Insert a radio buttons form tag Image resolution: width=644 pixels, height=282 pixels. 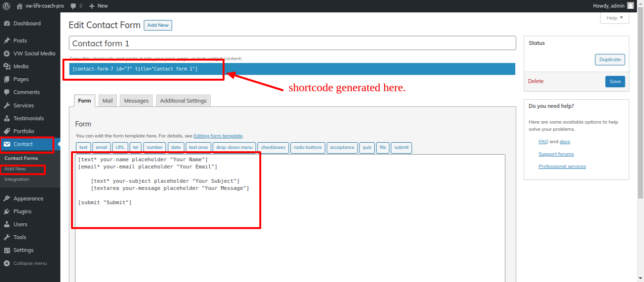coord(307,147)
